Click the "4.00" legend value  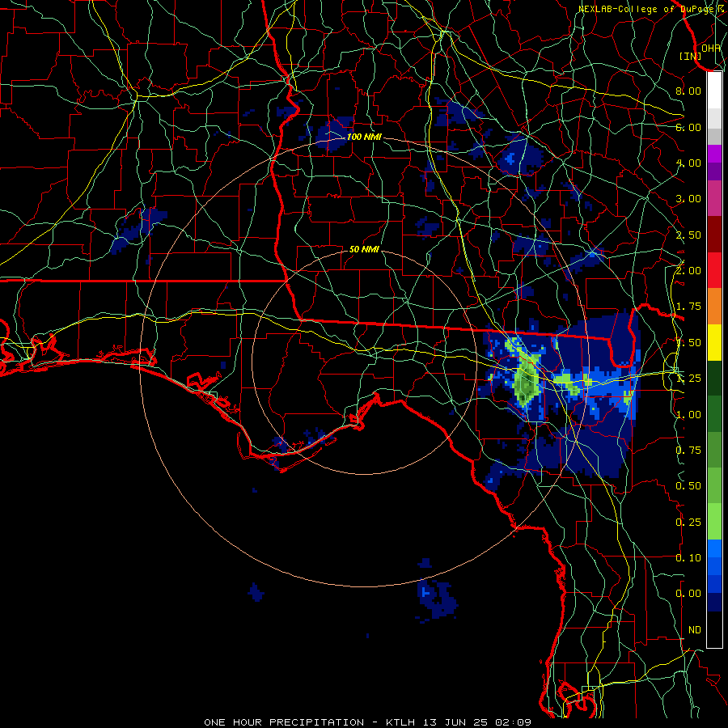pos(688,163)
